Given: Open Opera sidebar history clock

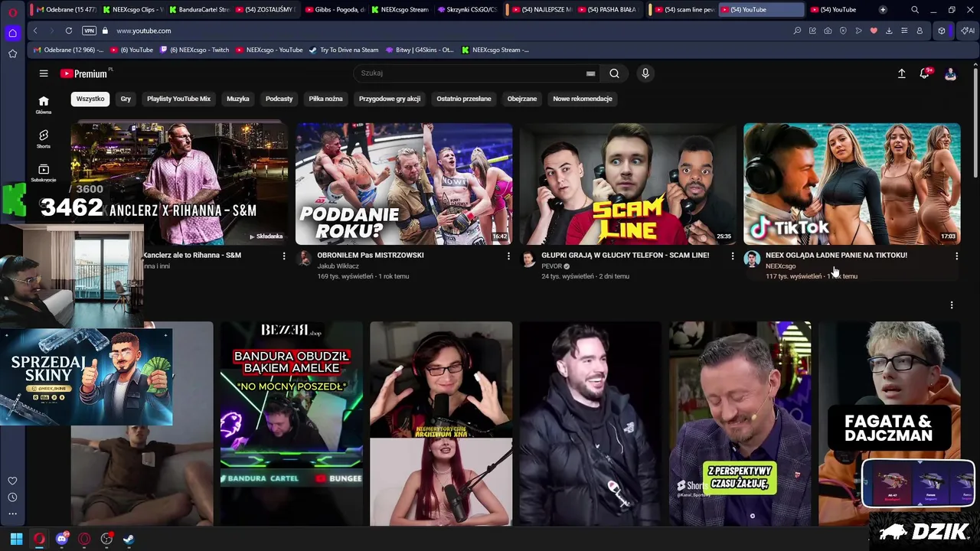Looking at the screenshot, I should tap(12, 497).
